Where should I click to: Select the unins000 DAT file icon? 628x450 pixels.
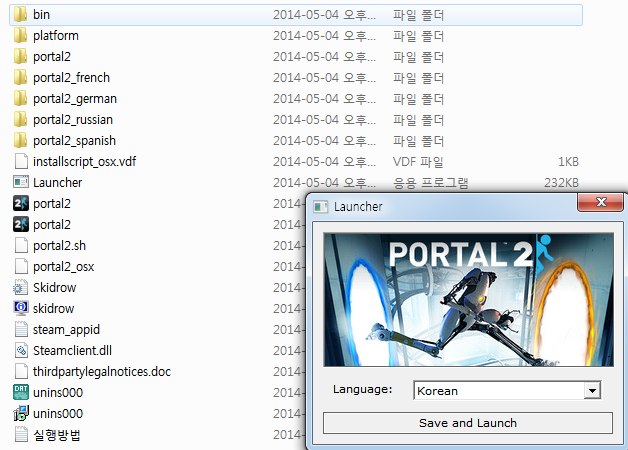tap(20, 393)
